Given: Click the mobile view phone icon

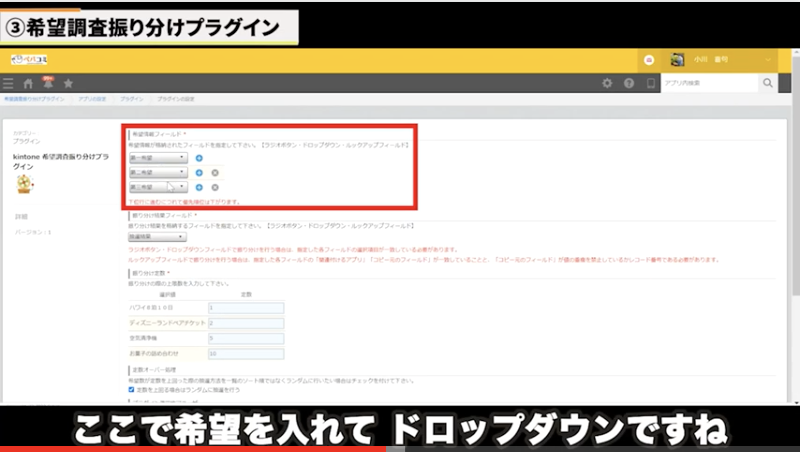Looking at the screenshot, I should (x=650, y=84).
